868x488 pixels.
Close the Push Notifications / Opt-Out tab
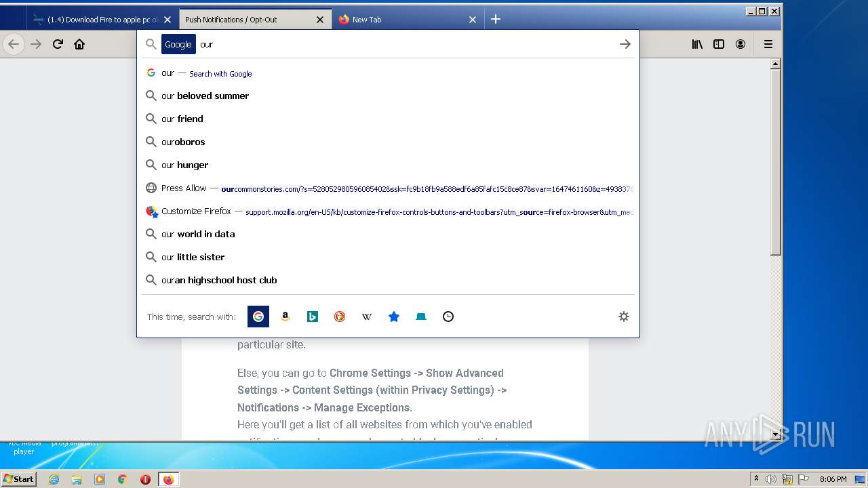pyautogui.click(x=320, y=20)
